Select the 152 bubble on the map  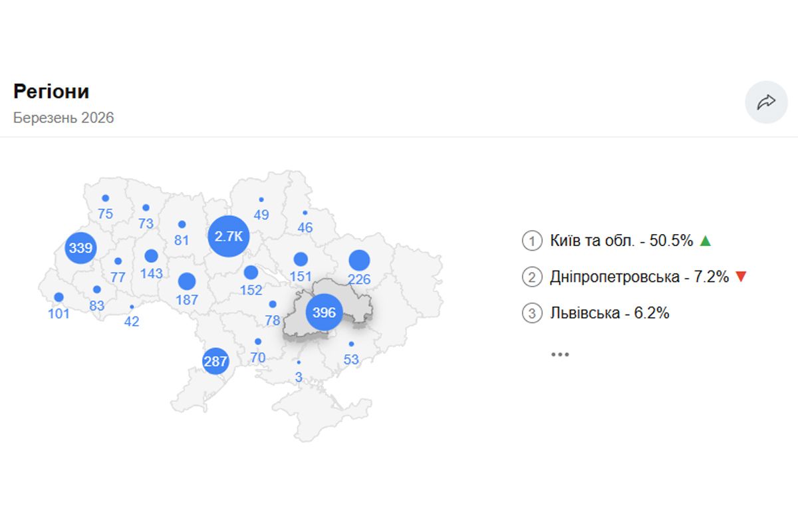pos(251,273)
